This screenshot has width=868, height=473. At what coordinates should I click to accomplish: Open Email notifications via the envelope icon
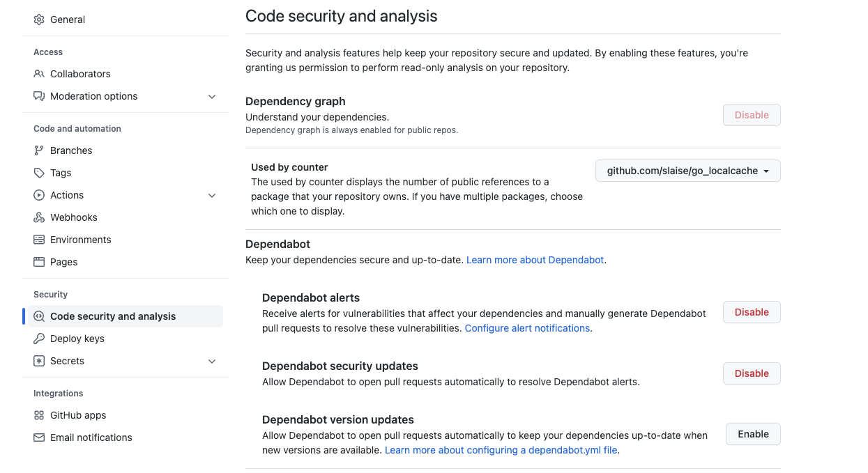point(39,437)
